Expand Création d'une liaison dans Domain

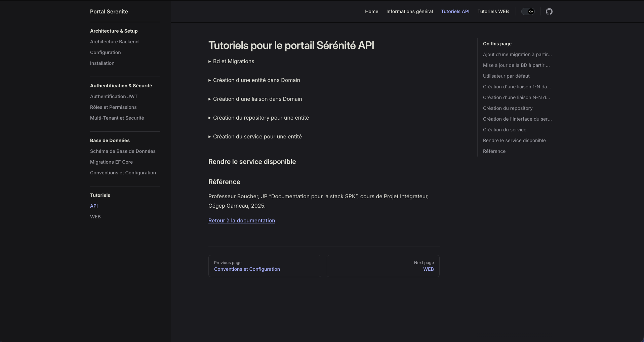[257, 99]
